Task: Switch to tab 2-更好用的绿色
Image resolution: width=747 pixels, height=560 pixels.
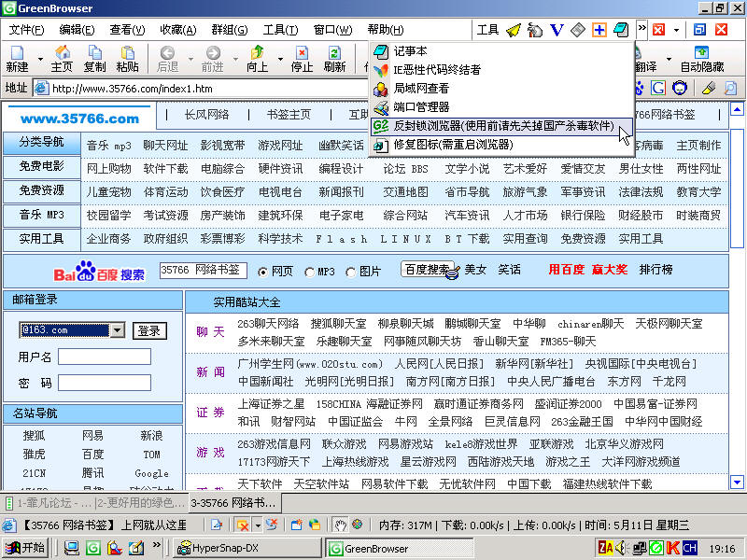Action: click(140, 503)
